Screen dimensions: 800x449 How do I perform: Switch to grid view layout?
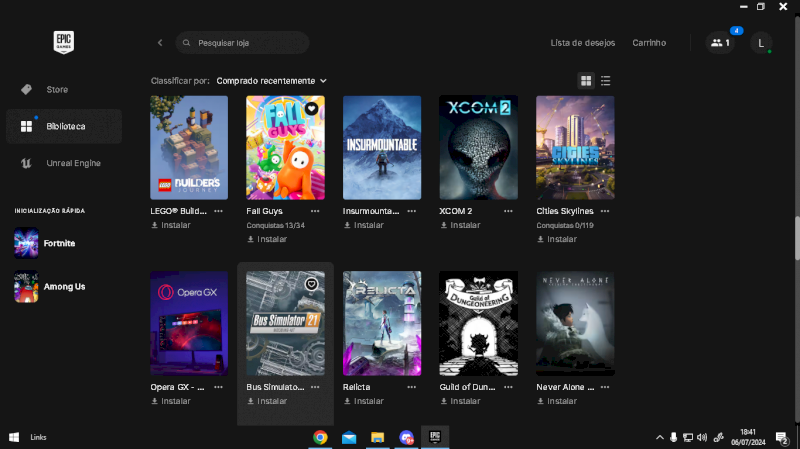(586, 80)
